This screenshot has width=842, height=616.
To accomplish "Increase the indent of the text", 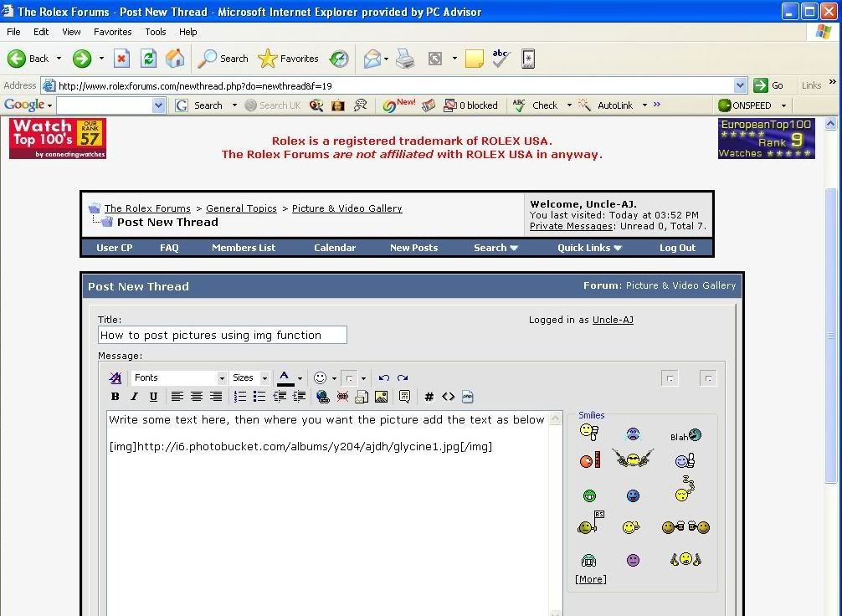I will (299, 397).
